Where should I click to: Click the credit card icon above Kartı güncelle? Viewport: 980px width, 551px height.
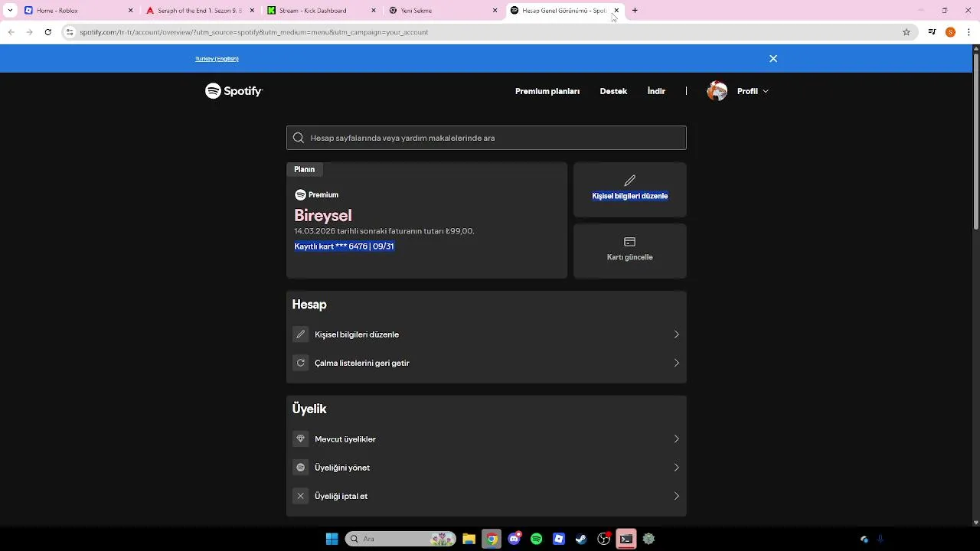pyautogui.click(x=630, y=242)
